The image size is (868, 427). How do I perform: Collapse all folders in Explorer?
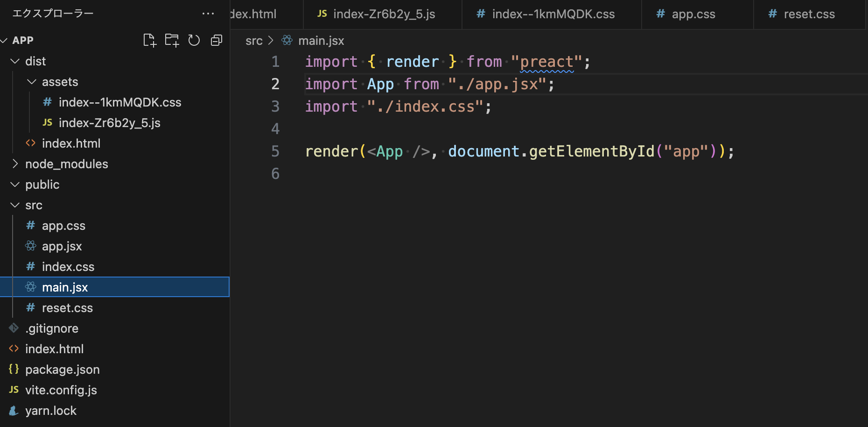click(217, 40)
